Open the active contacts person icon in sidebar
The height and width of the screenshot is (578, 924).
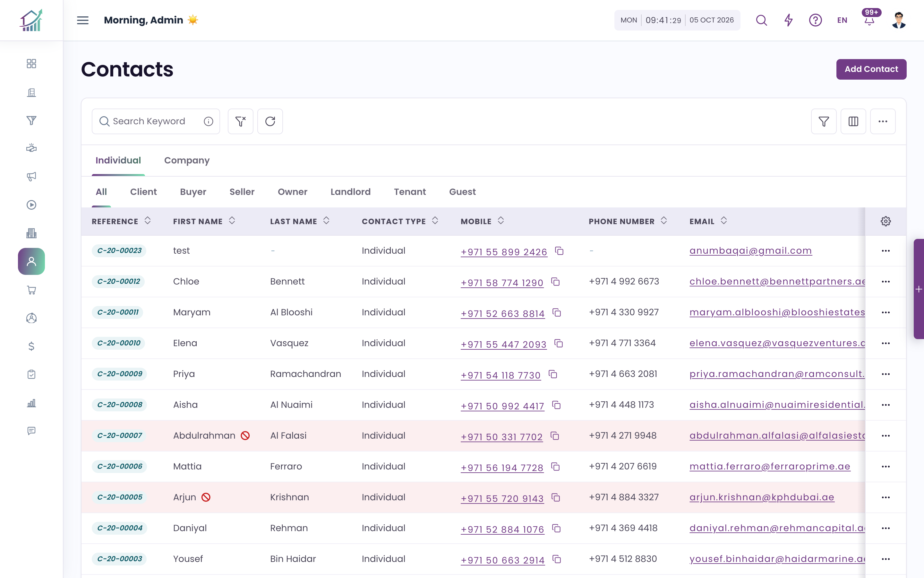coord(31,261)
